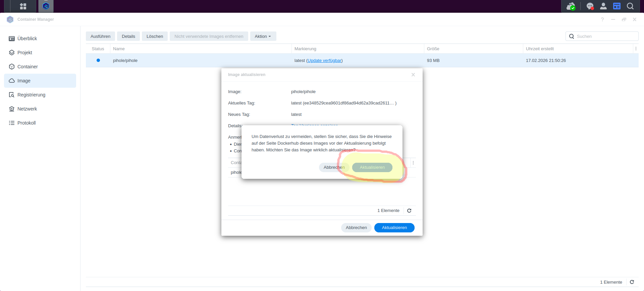The height and width of the screenshot is (291, 644).
Task: Click the global search magnifier icon
Action: [x=630, y=6]
